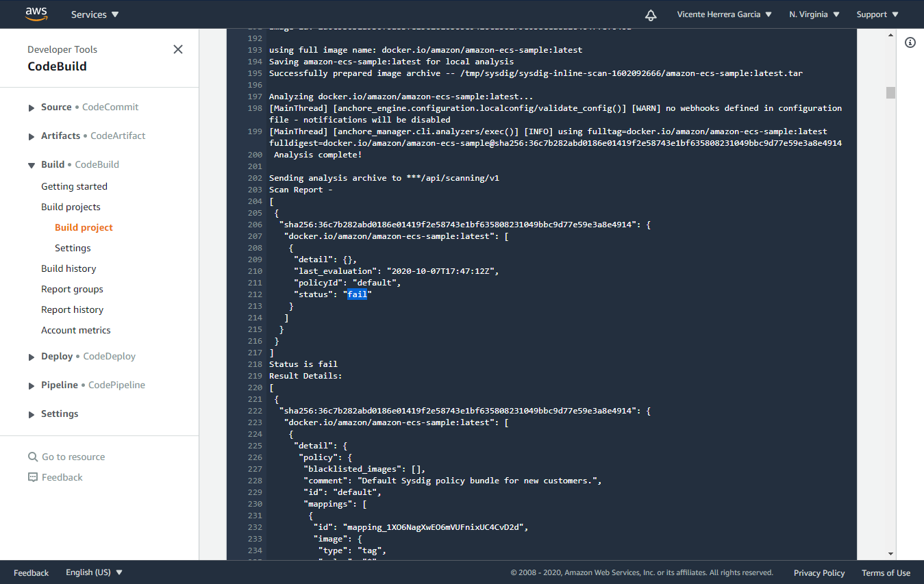The height and width of the screenshot is (584, 924).
Task: Click the "policyId": "default" log line
Action: [347, 283]
